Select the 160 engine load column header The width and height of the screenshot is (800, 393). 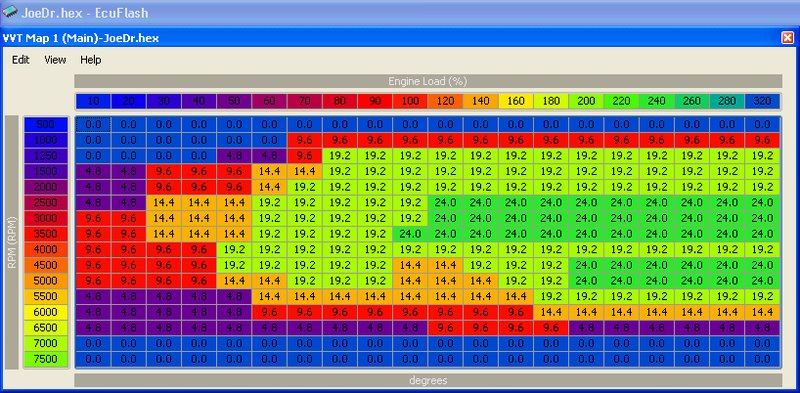[516, 101]
